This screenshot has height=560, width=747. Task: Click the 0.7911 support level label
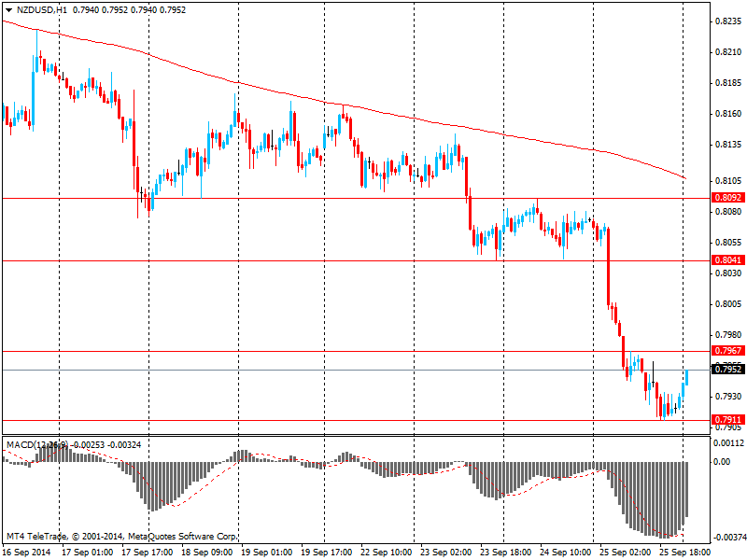pyautogui.click(x=728, y=419)
